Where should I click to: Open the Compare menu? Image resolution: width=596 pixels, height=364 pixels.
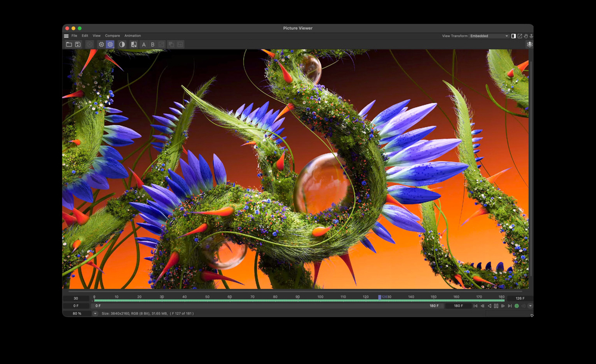coord(113,36)
